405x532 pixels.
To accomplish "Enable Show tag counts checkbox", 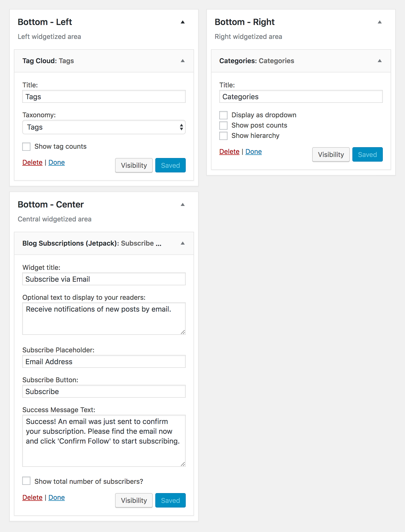I will point(26,146).
